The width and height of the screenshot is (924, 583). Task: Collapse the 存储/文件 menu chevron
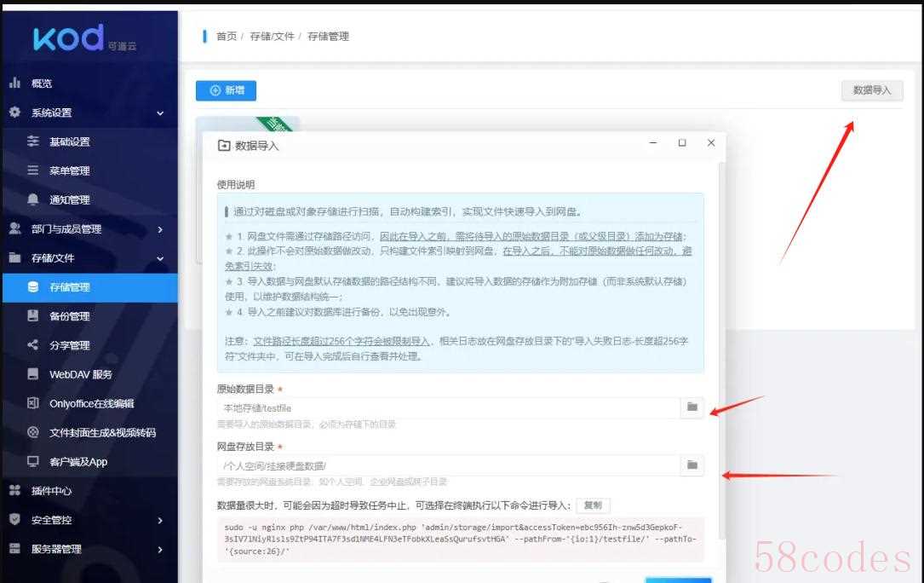pos(160,258)
